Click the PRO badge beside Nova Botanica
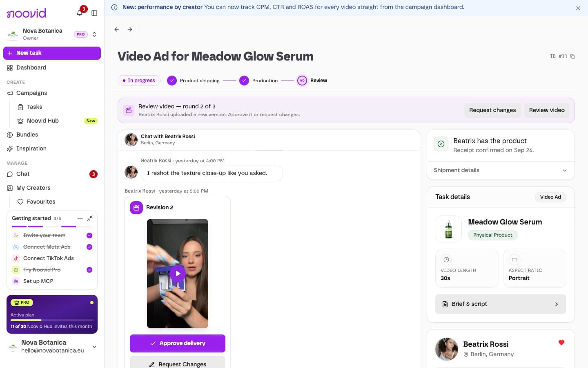Screen dimensions: 588x368 (x=81, y=34)
